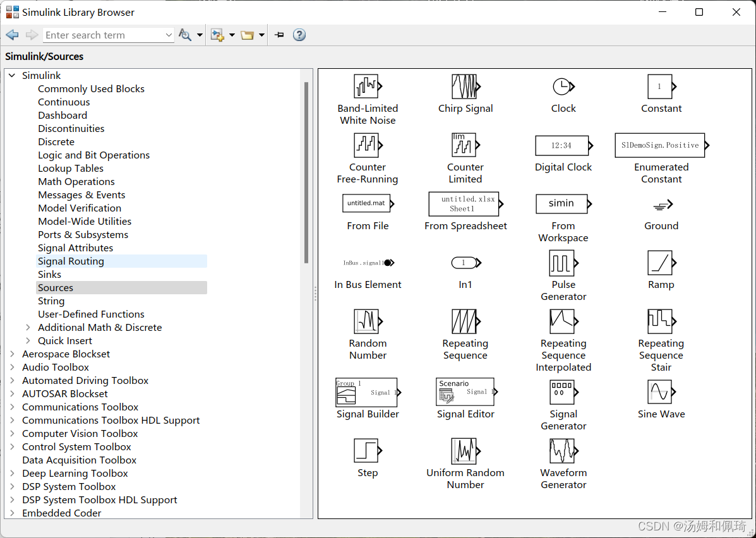Select the In1 inport block icon
The height and width of the screenshot is (538, 756).
465,263
